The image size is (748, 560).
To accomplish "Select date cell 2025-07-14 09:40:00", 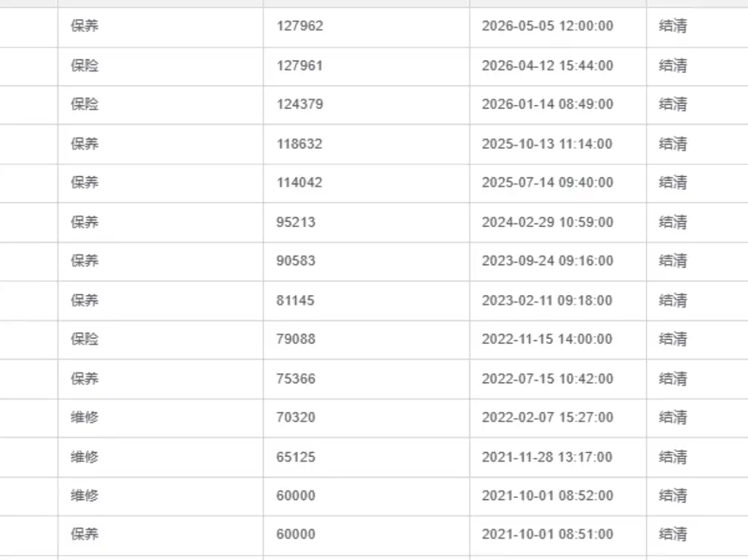I will point(547,183).
